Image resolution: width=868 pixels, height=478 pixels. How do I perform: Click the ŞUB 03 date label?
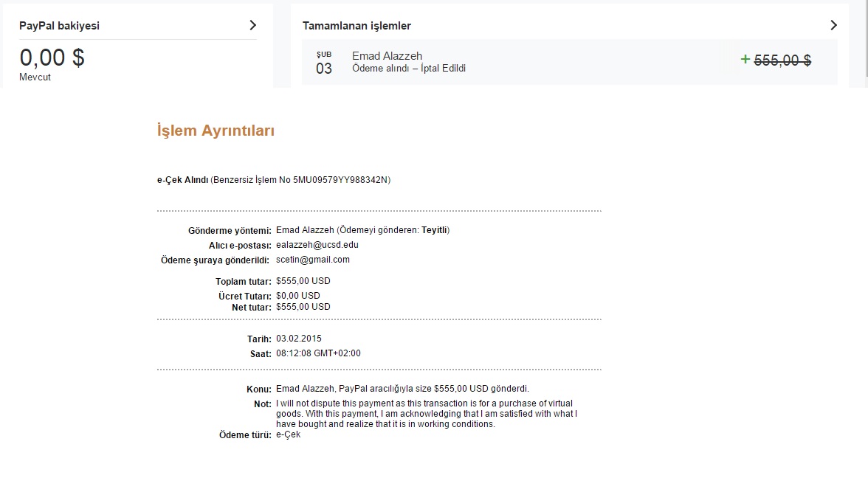pos(324,63)
